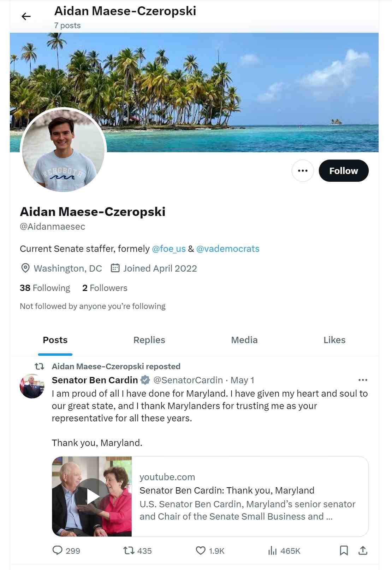Image resolution: width=392 pixels, height=570 pixels.
Task: Open view analytics showing 465K views
Action: click(272, 551)
